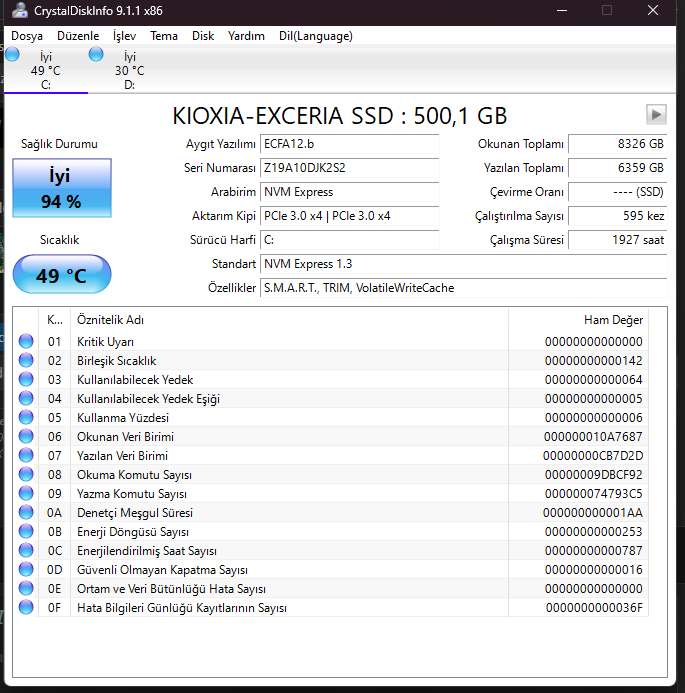The height and width of the screenshot is (693, 685).
Task: Select the Kritik Uyarı row text
Action: click(x=105, y=342)
